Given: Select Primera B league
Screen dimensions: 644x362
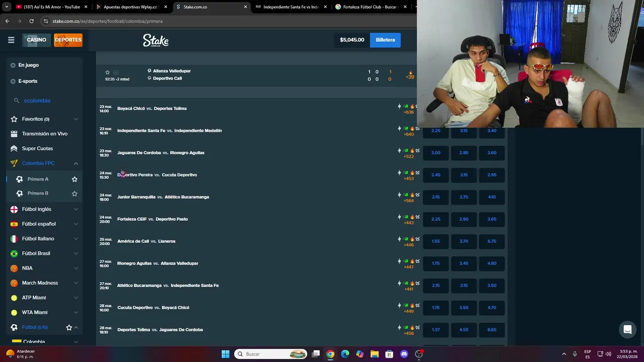Looking at the screenshot, I should 38,193.
